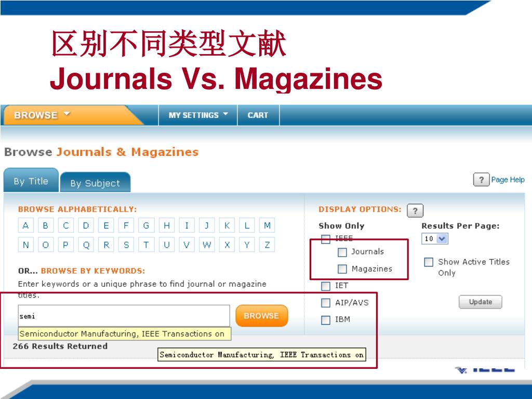
Task: Switch to the By Subject tab
Action: [95, 183]
